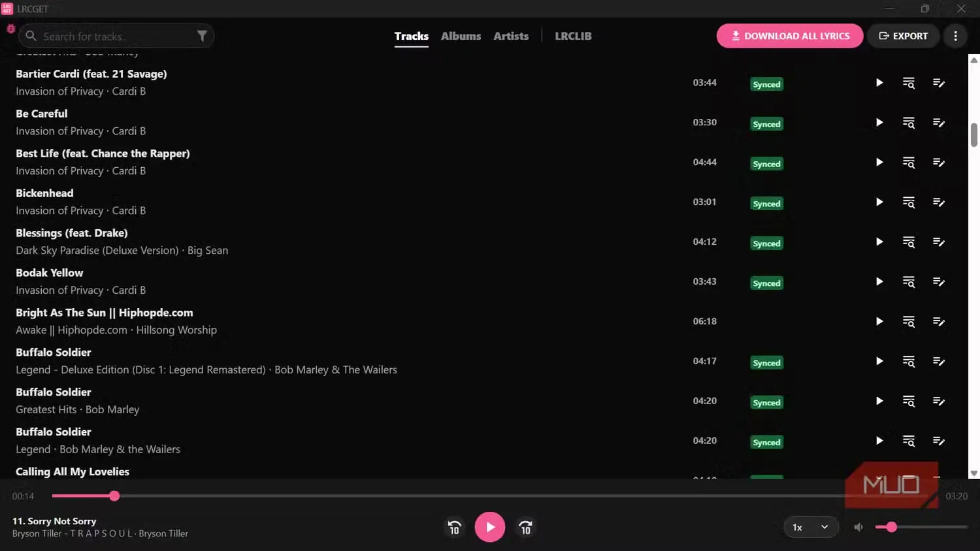Click the scrollbar down arrow

[x=973, y=473]
